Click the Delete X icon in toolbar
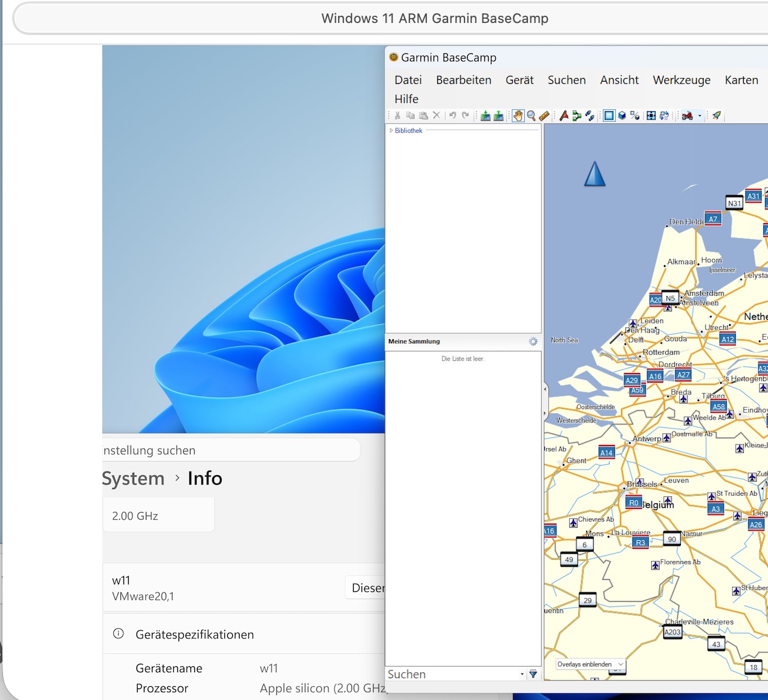This screenshot has height=700, width=768. click(436, 115)
